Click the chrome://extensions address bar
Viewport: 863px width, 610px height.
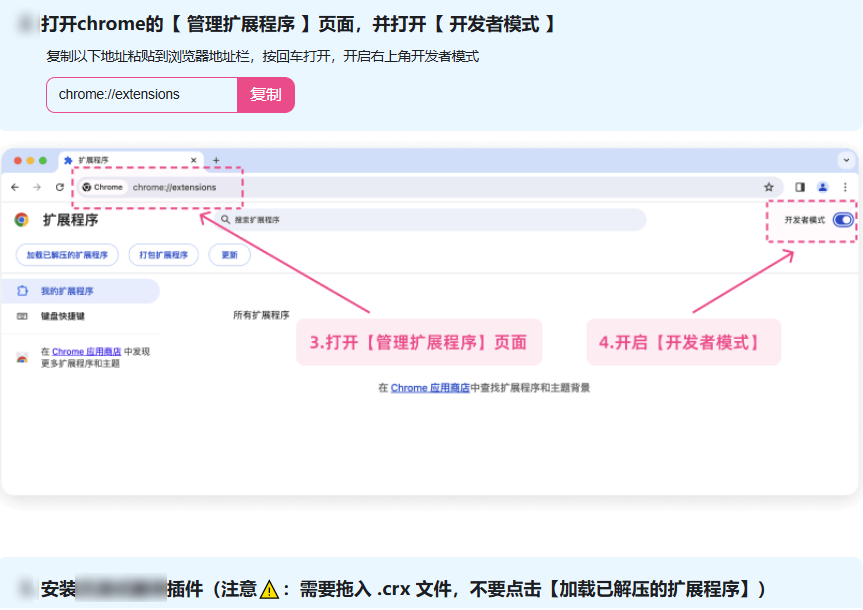pyautogui.click(x=175, y=187)
